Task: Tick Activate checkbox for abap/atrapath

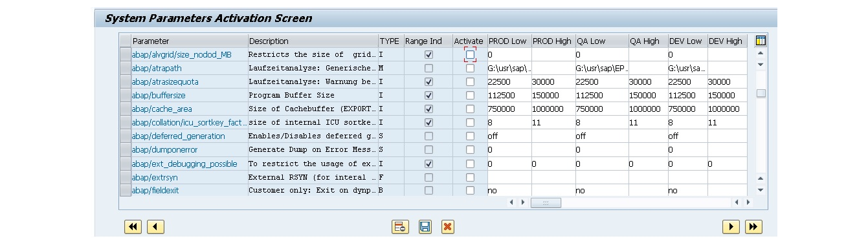Action: 470,69
